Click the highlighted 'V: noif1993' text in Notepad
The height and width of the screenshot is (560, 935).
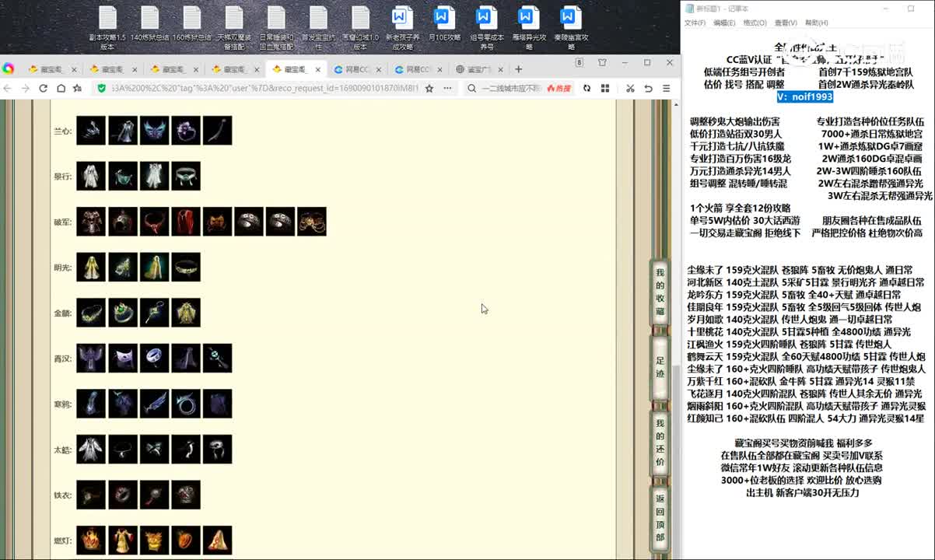point(805,97)
